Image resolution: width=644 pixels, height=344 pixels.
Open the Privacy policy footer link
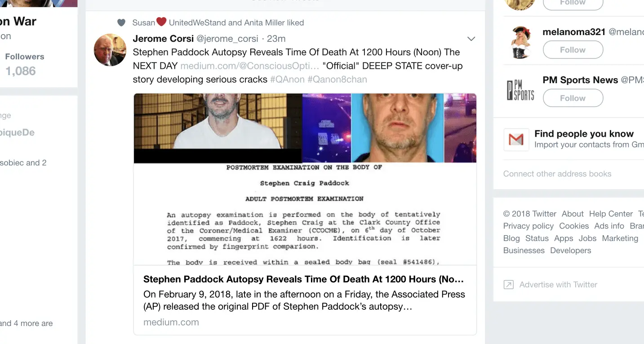coord(529,226)
